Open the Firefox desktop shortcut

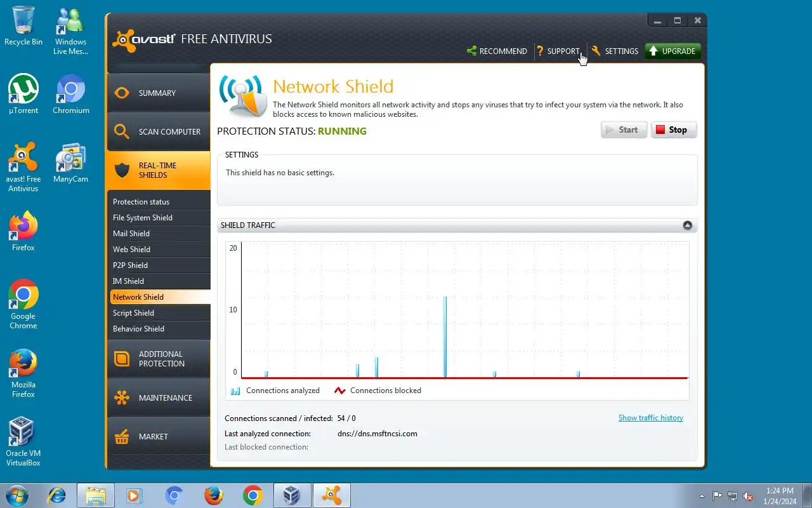pos(23,232)
